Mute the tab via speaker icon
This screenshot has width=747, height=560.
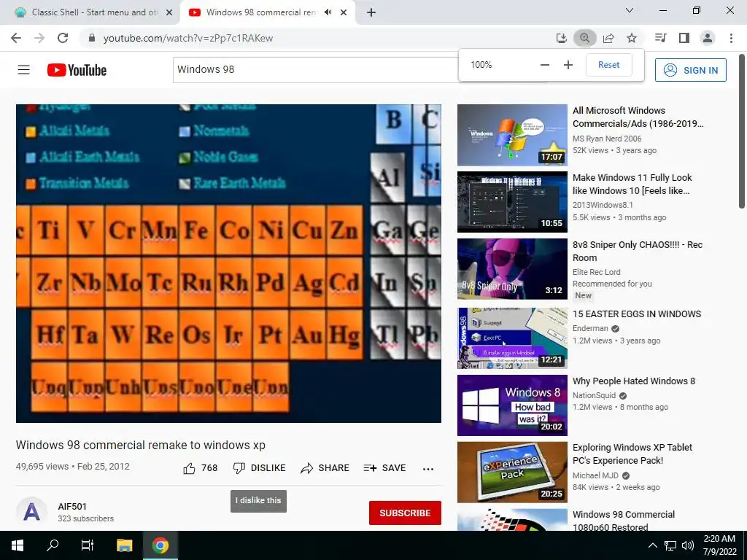pos(328,12)
